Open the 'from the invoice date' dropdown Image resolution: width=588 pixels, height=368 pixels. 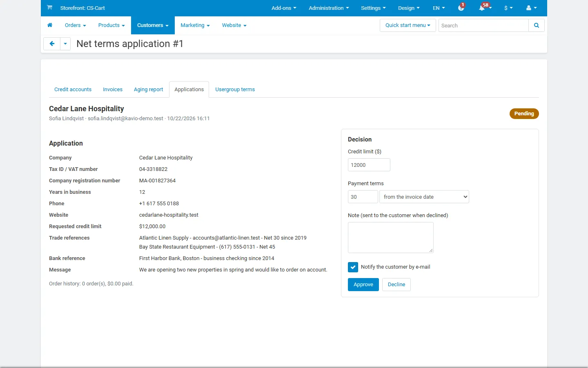tap(424, 197)
